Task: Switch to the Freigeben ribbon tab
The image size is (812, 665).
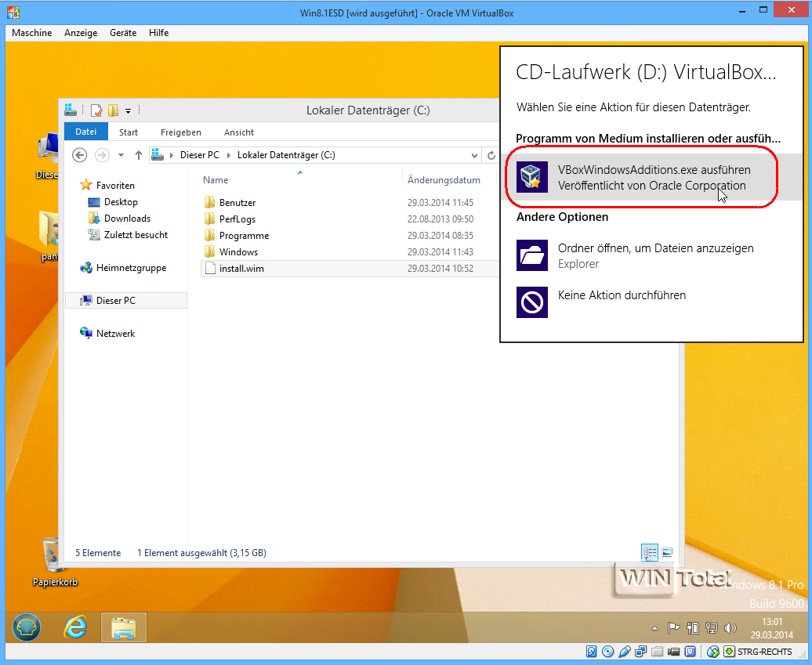Action: point(181,132)
